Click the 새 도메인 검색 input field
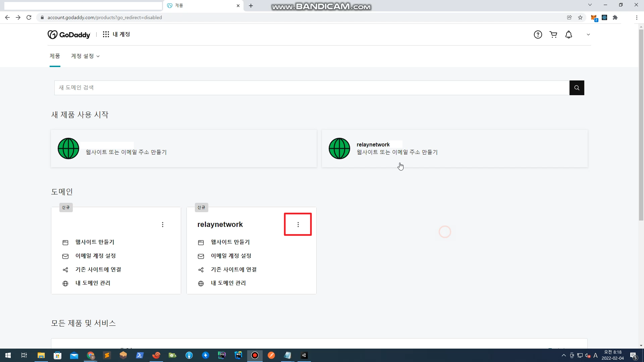The image size is (644, 362). 311,88
